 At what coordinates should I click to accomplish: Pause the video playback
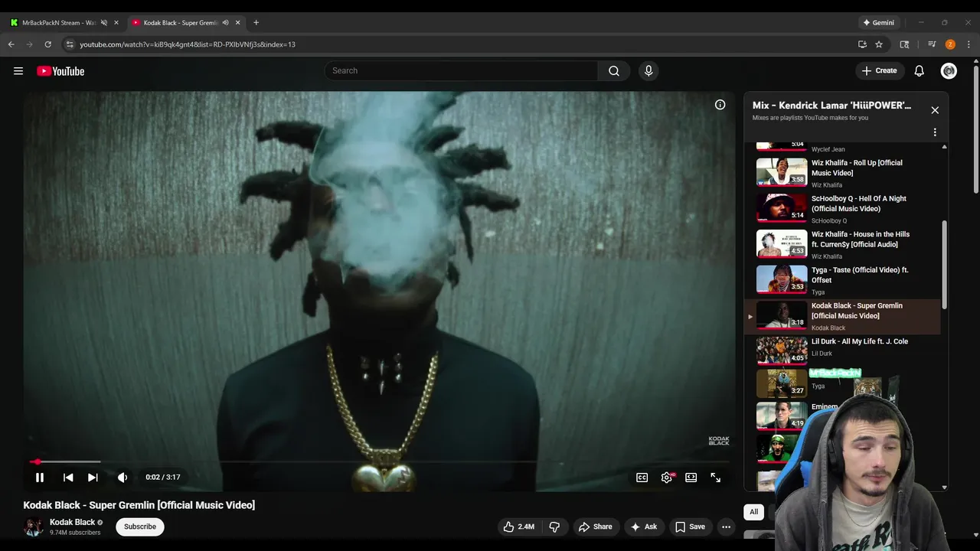(39, 478)
